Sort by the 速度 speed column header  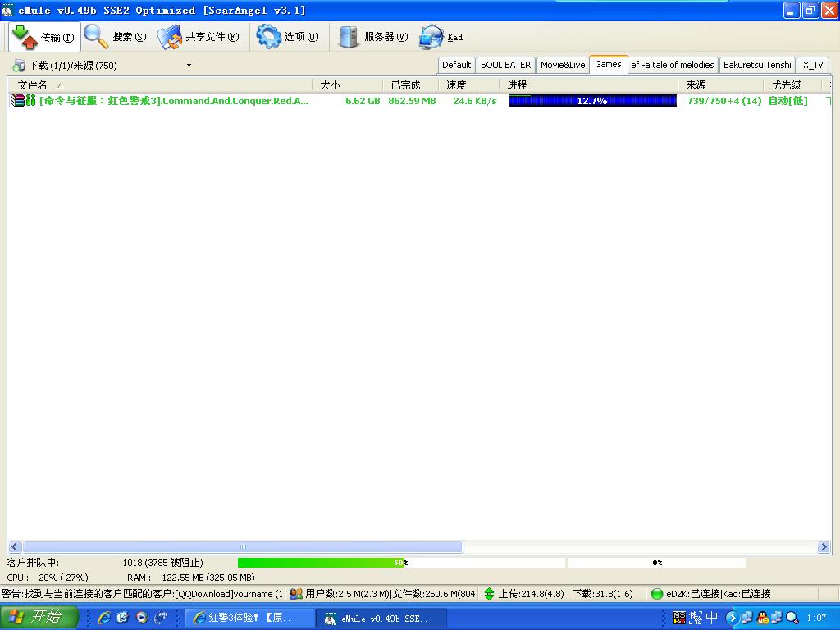469,84
